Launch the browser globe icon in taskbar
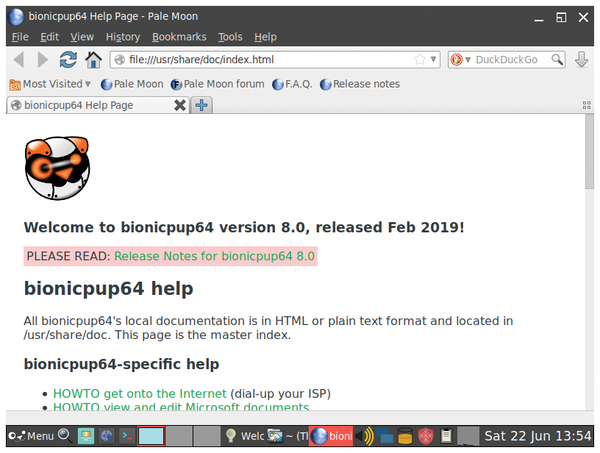600x453 pixels. (106, 436)
